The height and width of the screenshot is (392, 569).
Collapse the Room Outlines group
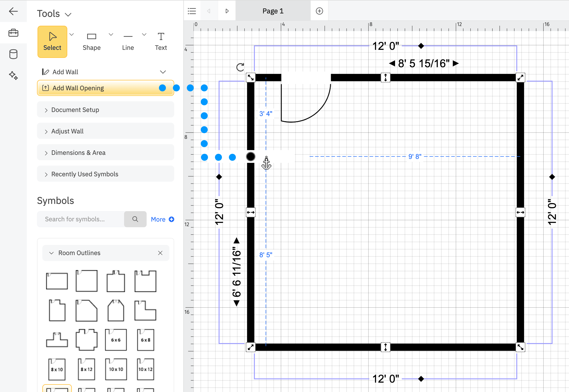(51, 253)
